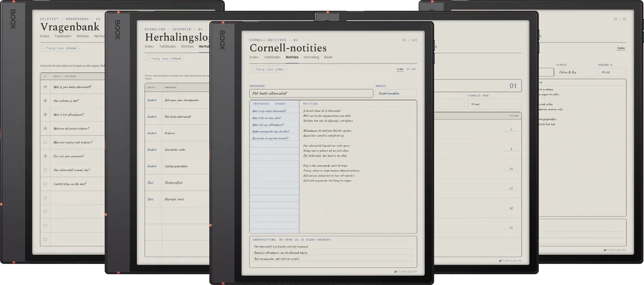The height and width of the screenshot is (285, 644).
Task: Uncheck the 'Wat is het afhaakpunt?' row checkbox
Action: pos(45,115)
